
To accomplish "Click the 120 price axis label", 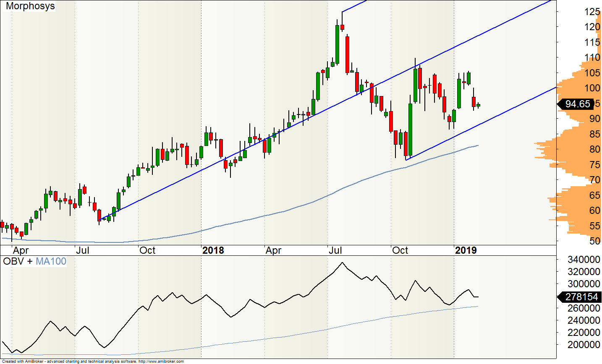I will click(x=592, y=27).
